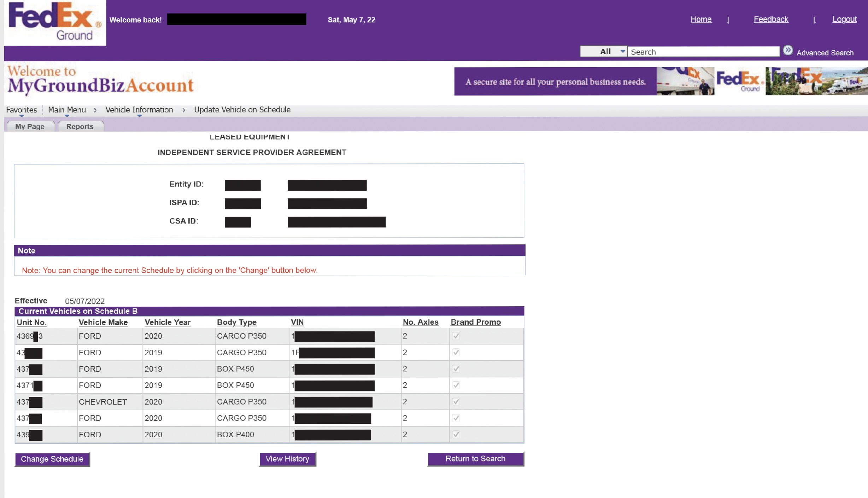Toggle Brand Promo checkbox for Chevrolet vehicle

(x=456, y=401)
